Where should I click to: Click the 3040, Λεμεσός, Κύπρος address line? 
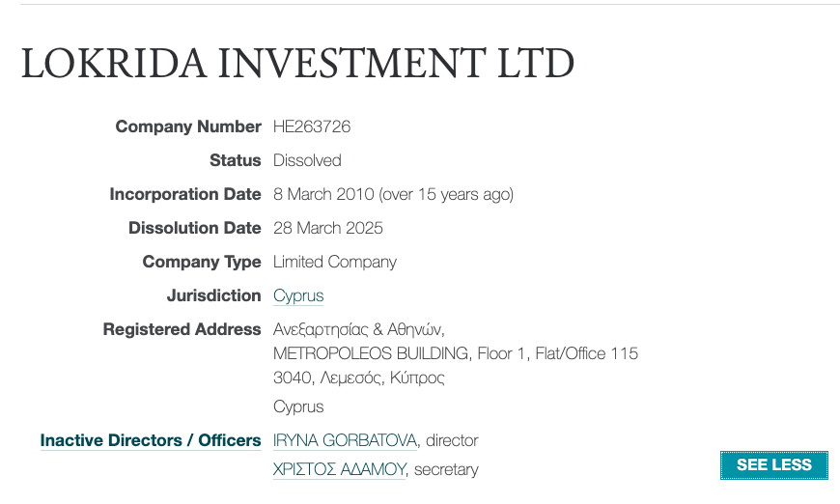click(359, 378)
